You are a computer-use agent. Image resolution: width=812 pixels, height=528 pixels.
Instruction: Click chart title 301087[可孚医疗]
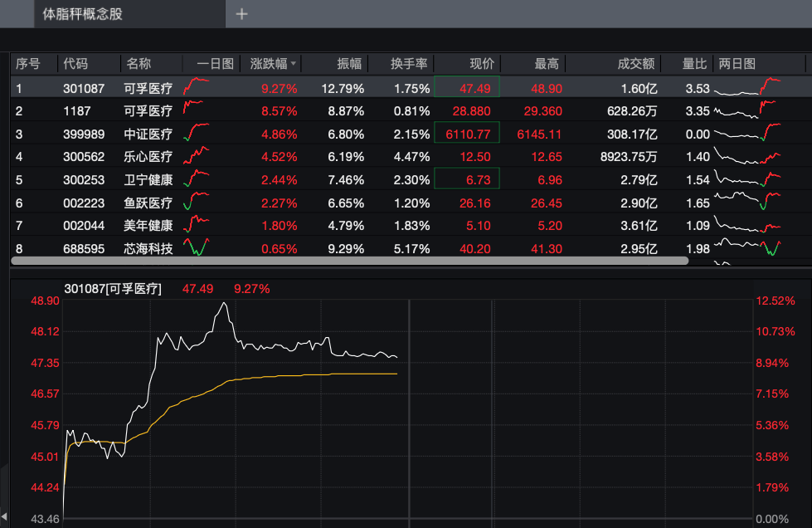pos(113,289)
